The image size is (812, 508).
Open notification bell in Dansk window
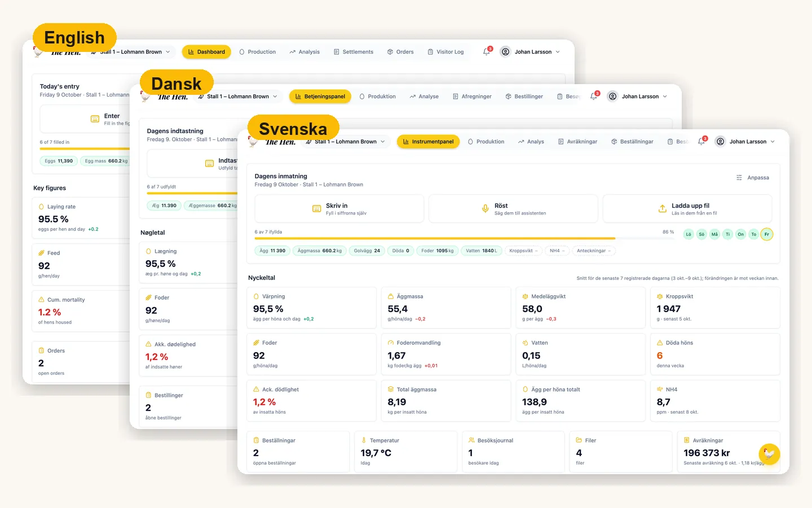pyautogui.click(x=594, y=97)
